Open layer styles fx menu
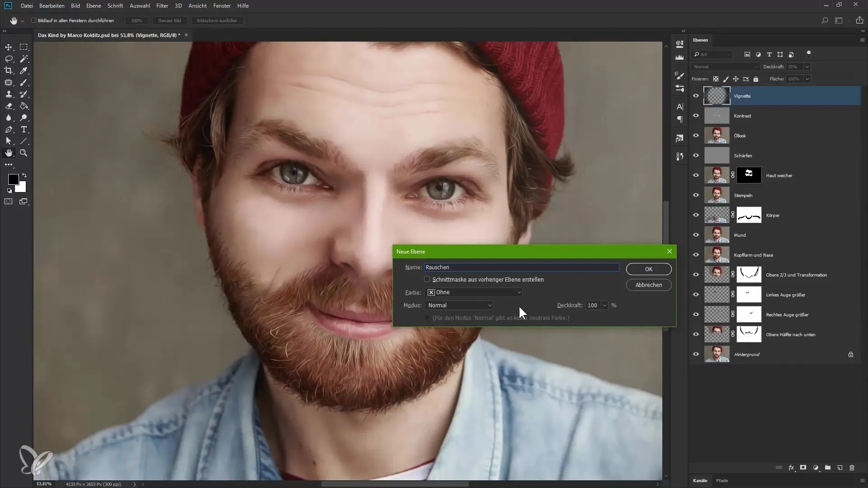The image size is (868, 488). [x=791, y=468]
